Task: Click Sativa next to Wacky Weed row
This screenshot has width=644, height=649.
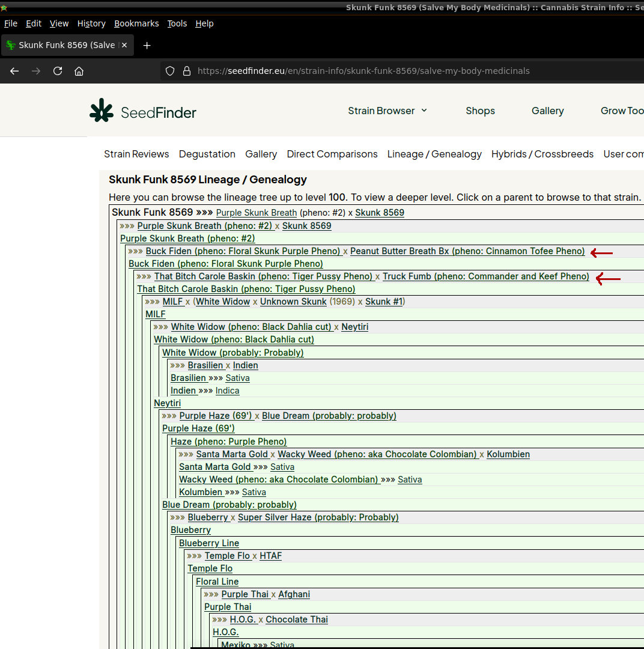Action: pos(410,480)
